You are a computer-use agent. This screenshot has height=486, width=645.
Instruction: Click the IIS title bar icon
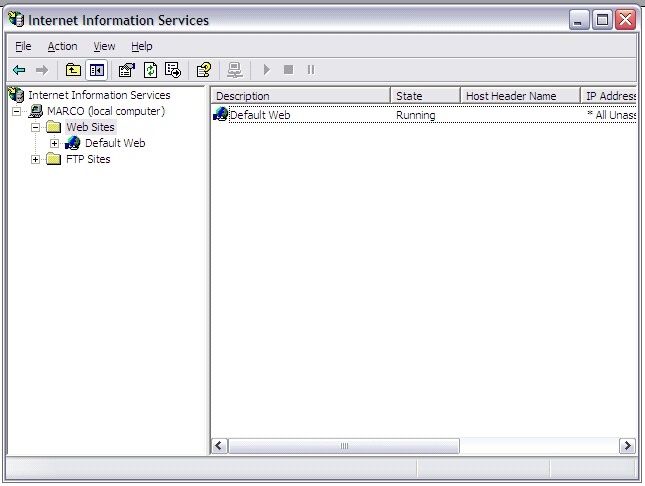(16, 19)
